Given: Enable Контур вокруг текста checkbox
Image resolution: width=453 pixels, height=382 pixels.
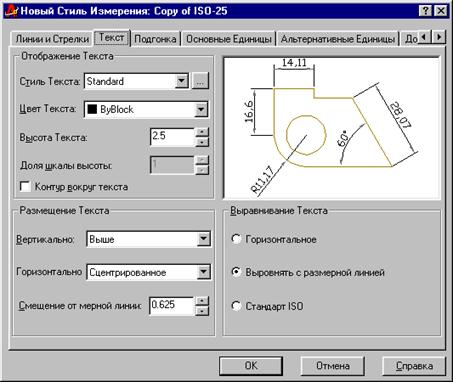Looking at the screenshot, I should [25, 187].
